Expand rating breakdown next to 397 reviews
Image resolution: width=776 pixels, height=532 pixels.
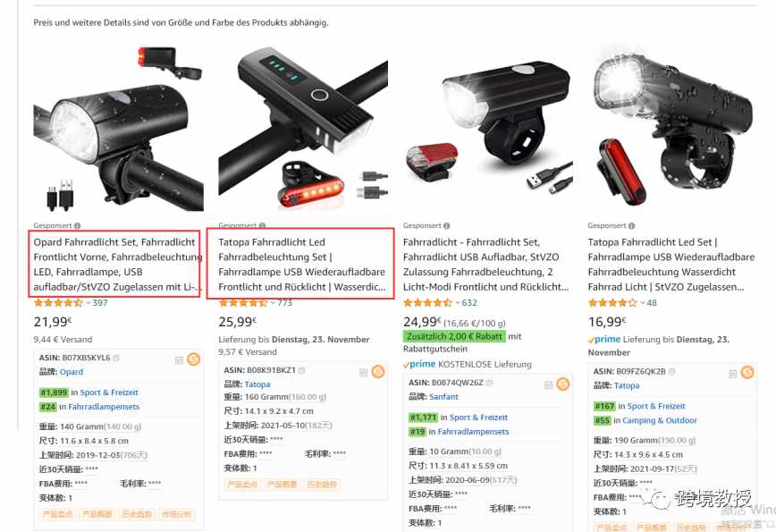click(89, 303)
